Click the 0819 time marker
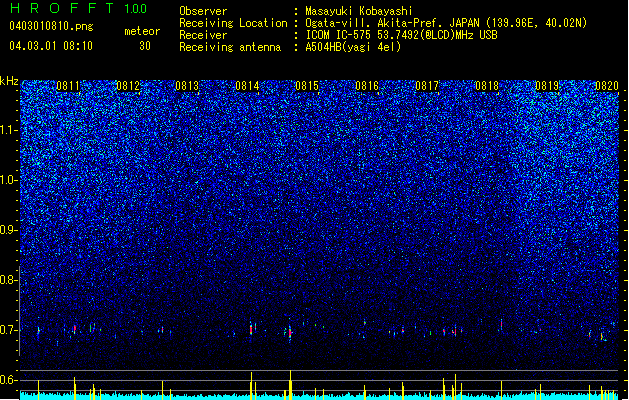629x400 pixels. (547, 86)
